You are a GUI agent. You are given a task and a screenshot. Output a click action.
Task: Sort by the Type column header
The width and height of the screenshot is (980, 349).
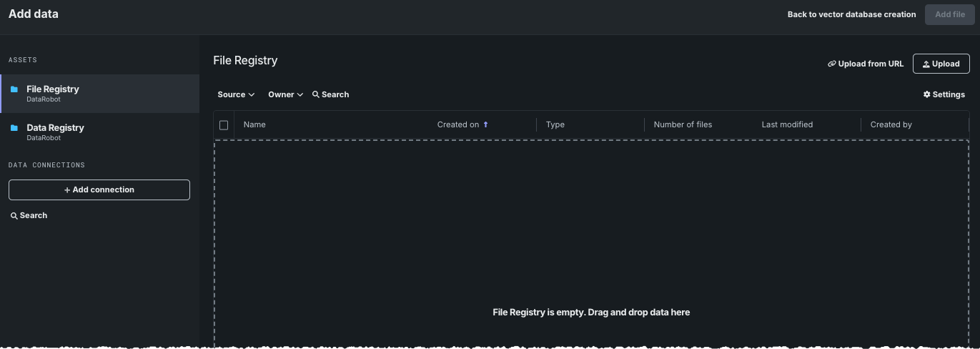555,124
